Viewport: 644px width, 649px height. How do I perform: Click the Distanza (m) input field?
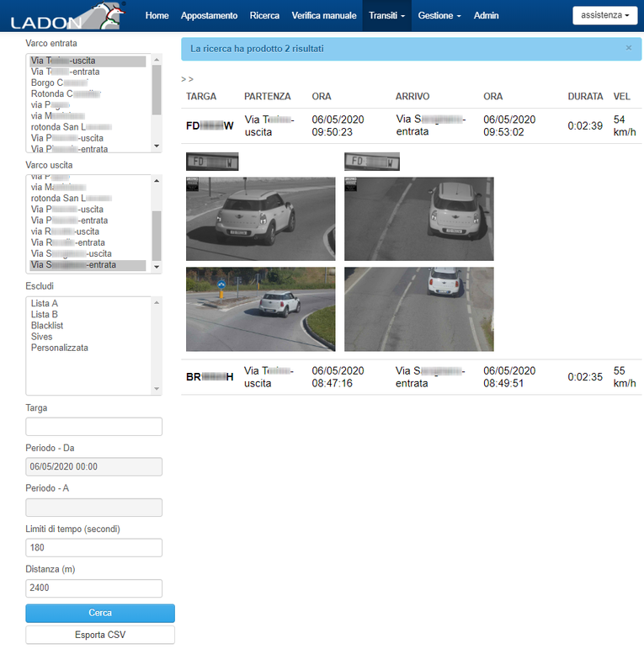click(x=94, y=588)
